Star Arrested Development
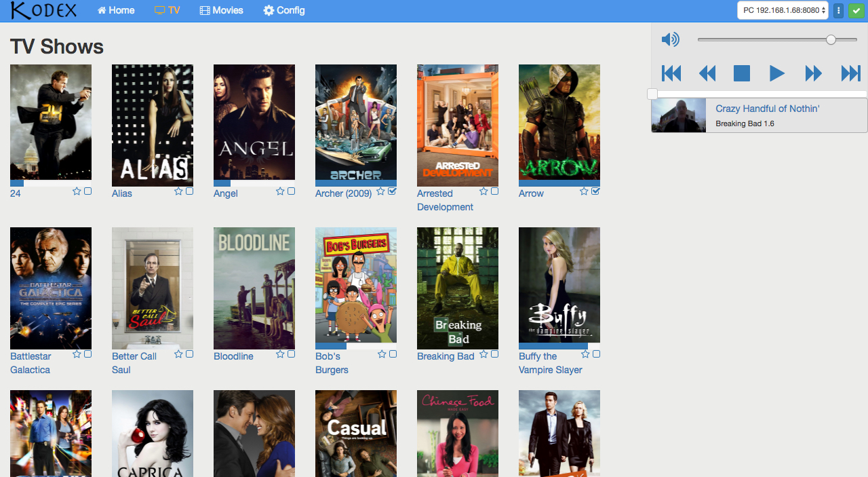Screen dimensions: 868x477 484,191
